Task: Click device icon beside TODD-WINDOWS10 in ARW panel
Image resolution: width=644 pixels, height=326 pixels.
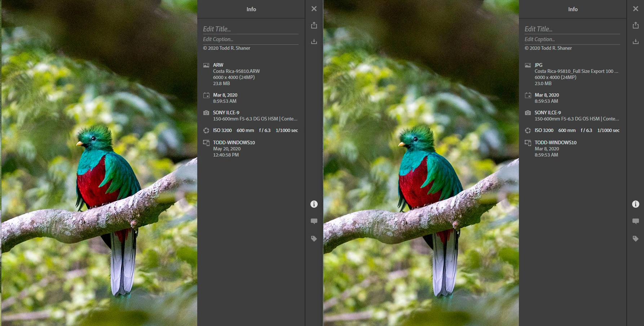Action: (x=206, y=143)
